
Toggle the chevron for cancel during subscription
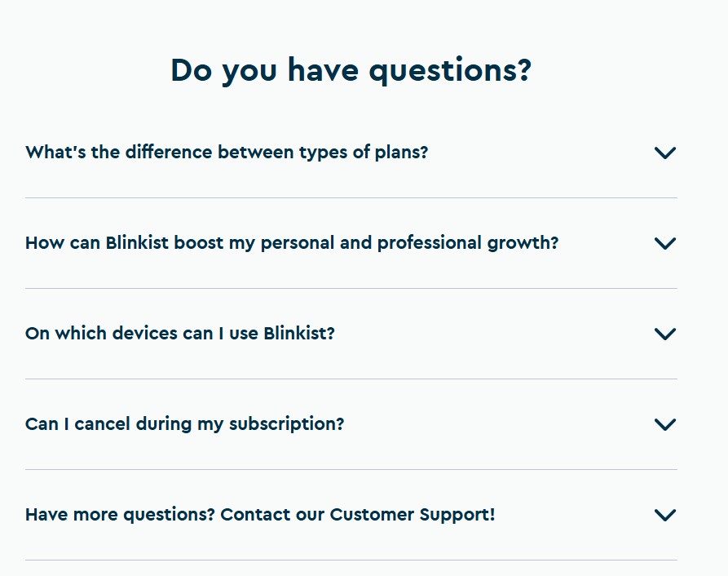(665, 424)
